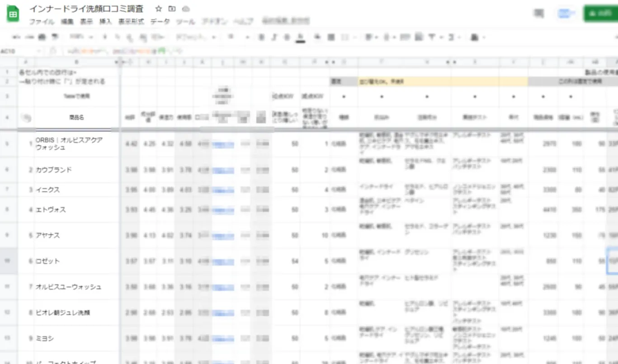
Task: Star the インナードライ洗顔口コミ調査 spreadsheet
Action: 158,9
